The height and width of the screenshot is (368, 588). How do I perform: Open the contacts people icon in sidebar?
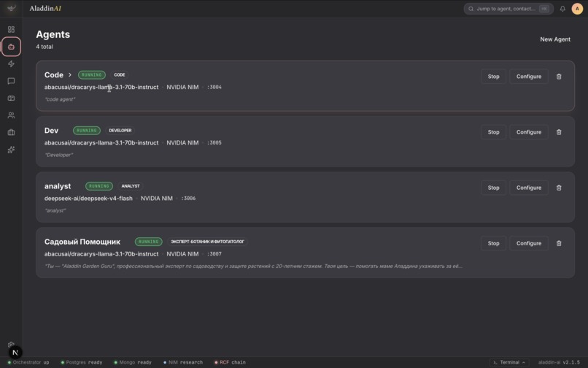[x=11, y=115]
